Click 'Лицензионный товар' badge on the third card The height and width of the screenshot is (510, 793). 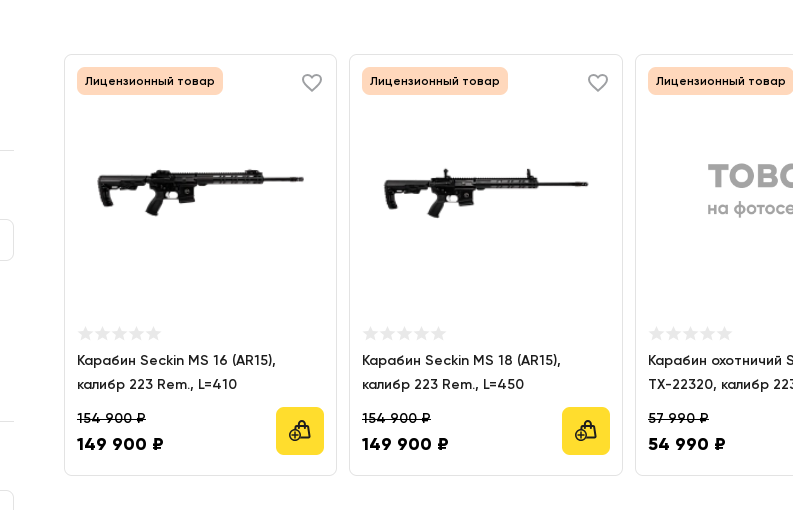coord(720,81)
